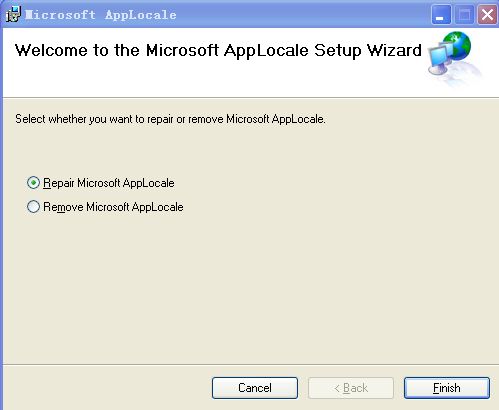
Task: Minimize the Microsoft AppLocale setup window
Action: (441, 15)
